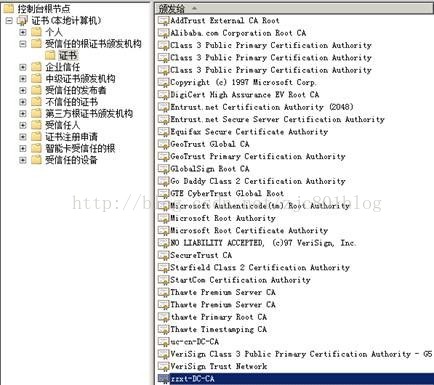
Task: Expand the 受信任的发布者 tree node
Action: click(23, 90)
